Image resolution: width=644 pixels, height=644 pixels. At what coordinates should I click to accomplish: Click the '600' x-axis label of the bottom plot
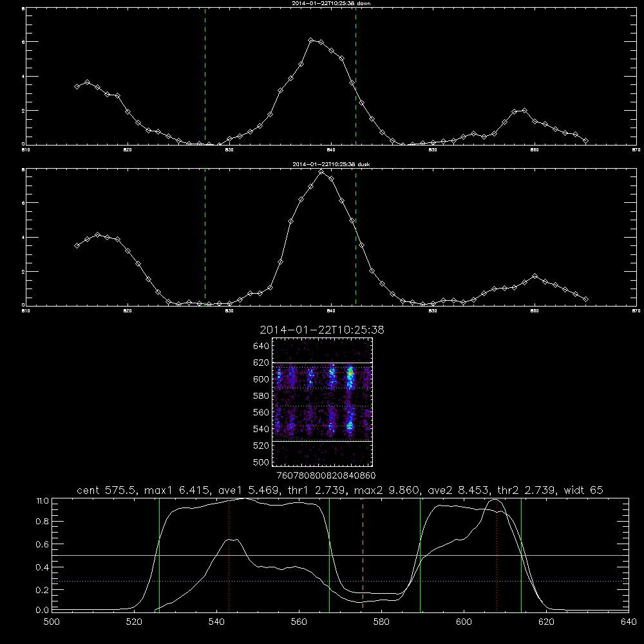point(464,622)
